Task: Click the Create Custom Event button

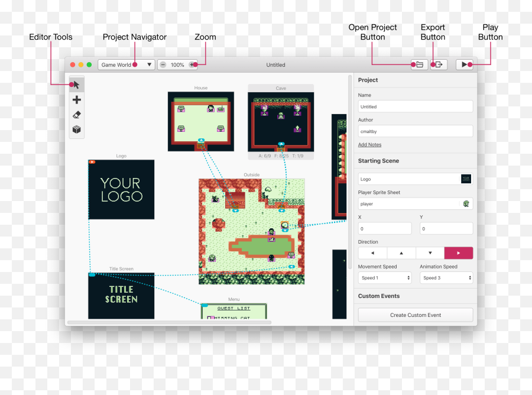Action: tap(415, 315)
